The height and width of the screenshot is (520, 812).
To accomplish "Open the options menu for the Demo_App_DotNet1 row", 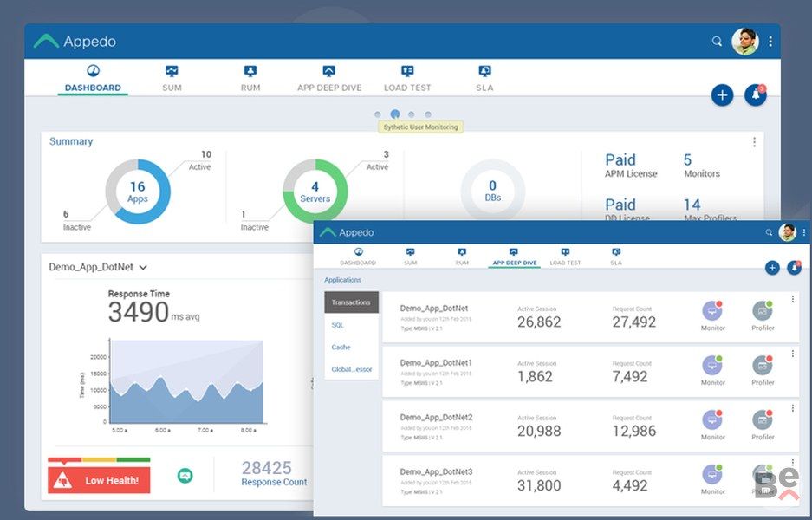I will coord(792,354).
